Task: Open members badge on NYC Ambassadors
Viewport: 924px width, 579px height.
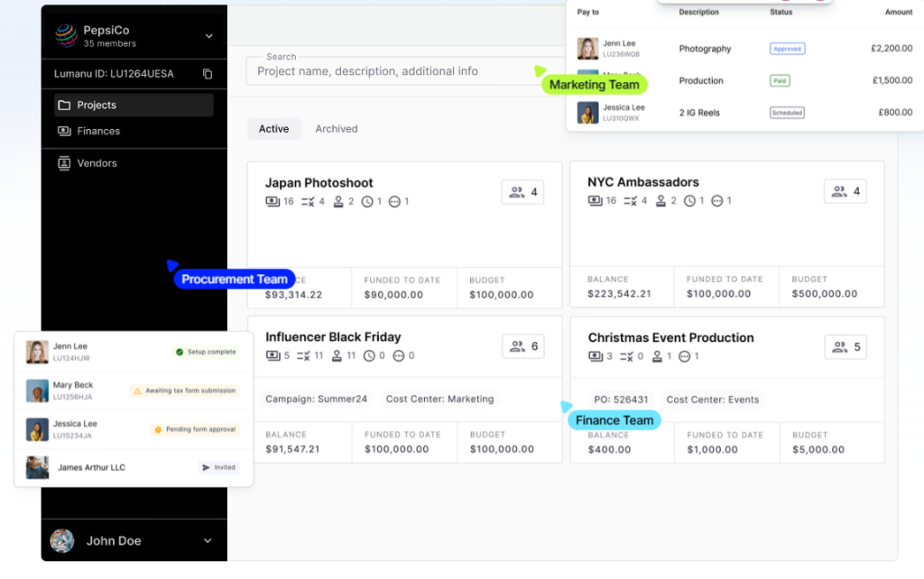Action: point(845,191)
